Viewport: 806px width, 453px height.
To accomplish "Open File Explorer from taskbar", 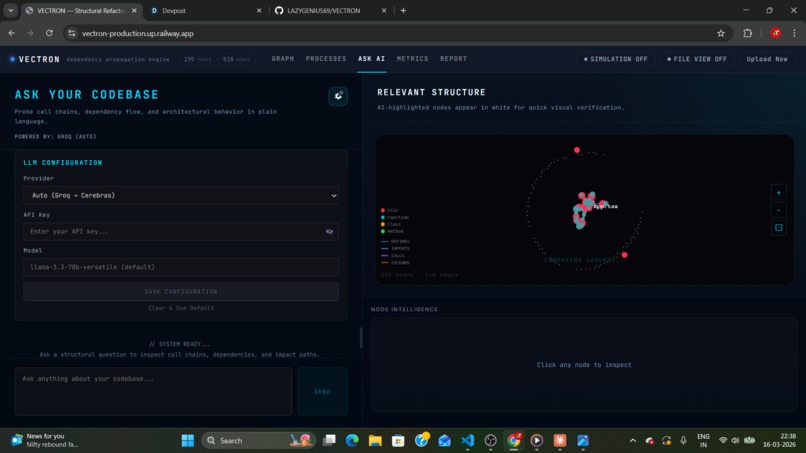I will point(375,441).
